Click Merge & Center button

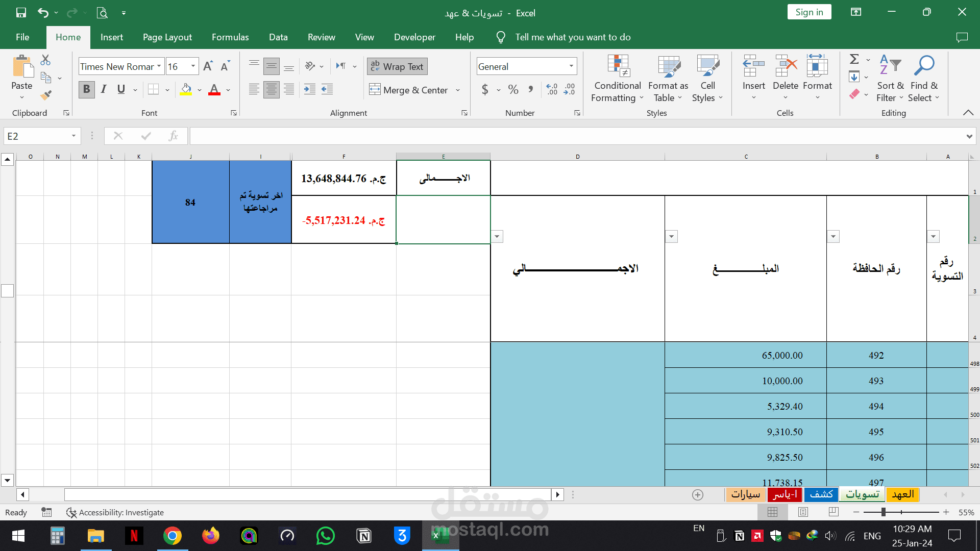pyautogui.click(x=409, y=90)
